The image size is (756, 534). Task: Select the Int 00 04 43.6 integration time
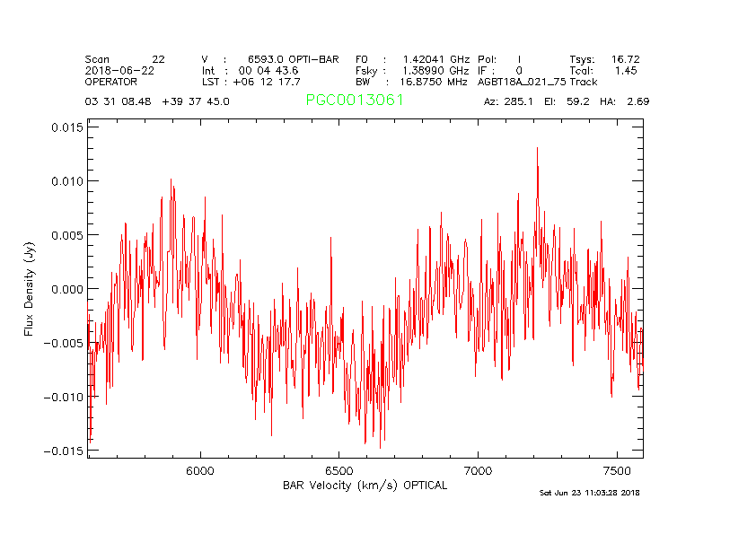(251, 70)
